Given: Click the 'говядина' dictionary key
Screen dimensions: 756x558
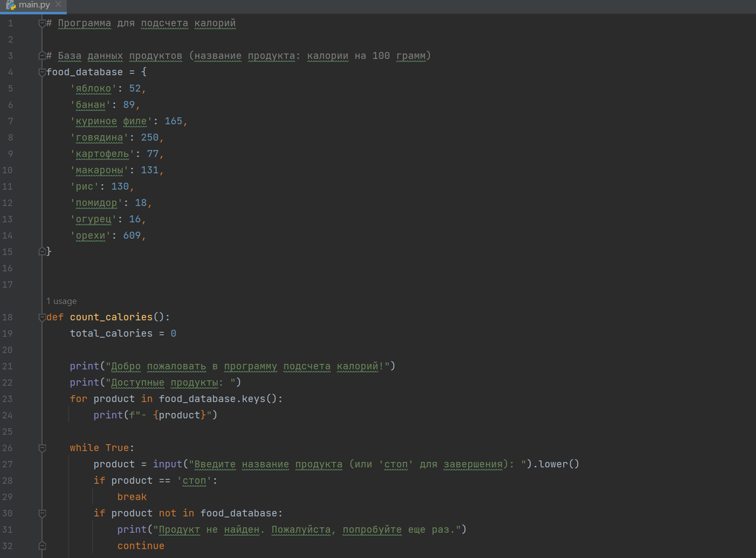Looking at the screenshot, I should tap(100, 137).
